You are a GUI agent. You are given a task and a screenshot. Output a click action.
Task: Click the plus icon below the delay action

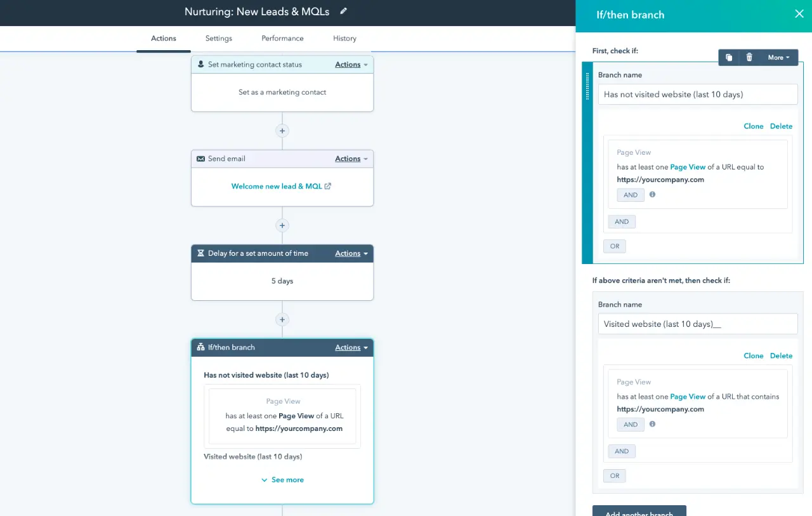282,319
